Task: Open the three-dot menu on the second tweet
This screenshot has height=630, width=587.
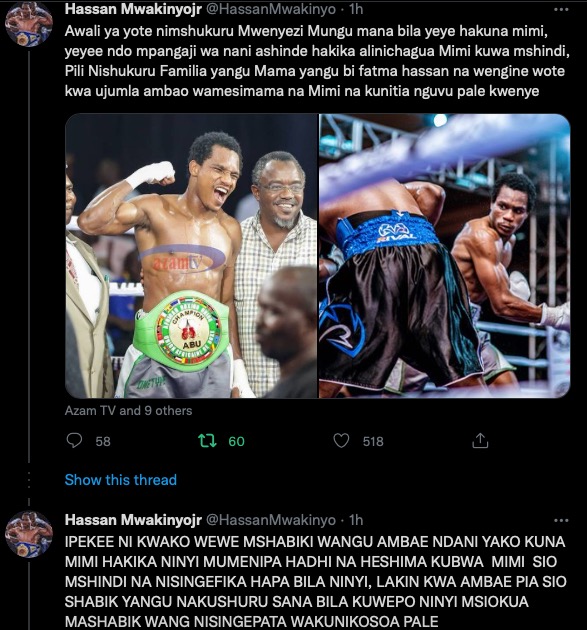Action: (x=561, y=520)
